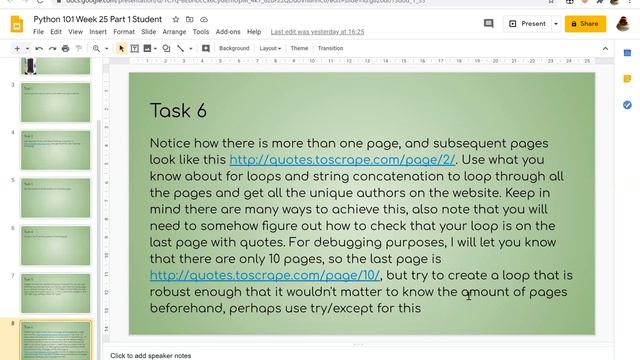The width and height of the screenshot is (640, 360).
Task: Check the cloud save status icon
Action: (x=204, y=19)
